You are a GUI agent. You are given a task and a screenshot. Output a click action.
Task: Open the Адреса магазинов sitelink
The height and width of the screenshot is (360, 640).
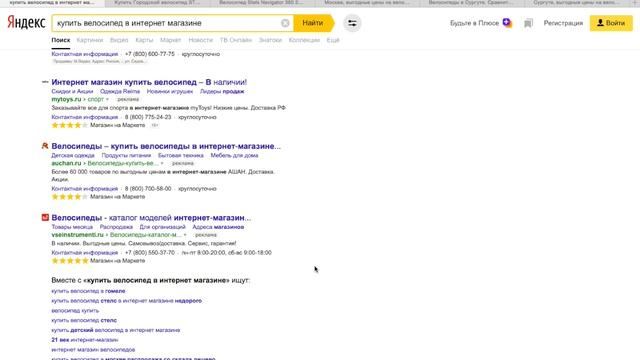pyautogui.click(x=218, y=227)
